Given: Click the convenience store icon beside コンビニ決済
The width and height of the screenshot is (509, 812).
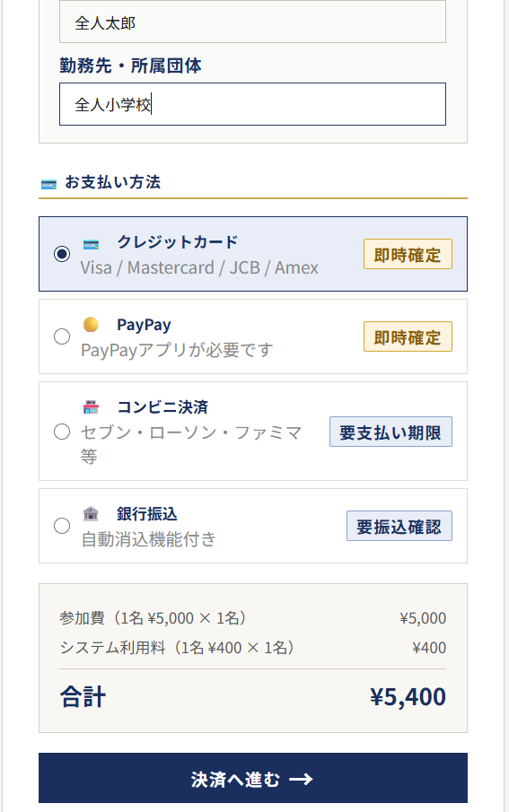Looking at the screenshot, I should click(x=91, y=407).
